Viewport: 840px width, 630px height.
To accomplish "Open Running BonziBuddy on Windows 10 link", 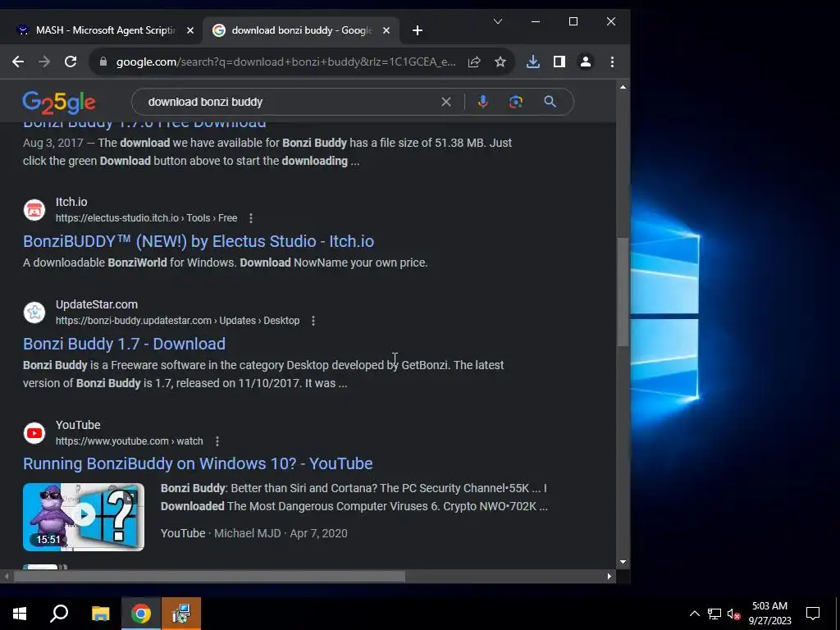I will [x=198, y=463].
